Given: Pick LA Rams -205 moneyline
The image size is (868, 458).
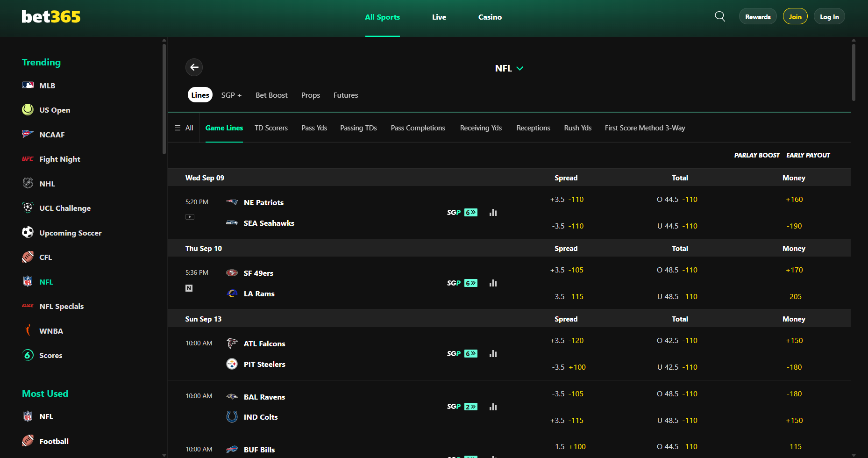Looking at the screenshot, I should point(794,296).
